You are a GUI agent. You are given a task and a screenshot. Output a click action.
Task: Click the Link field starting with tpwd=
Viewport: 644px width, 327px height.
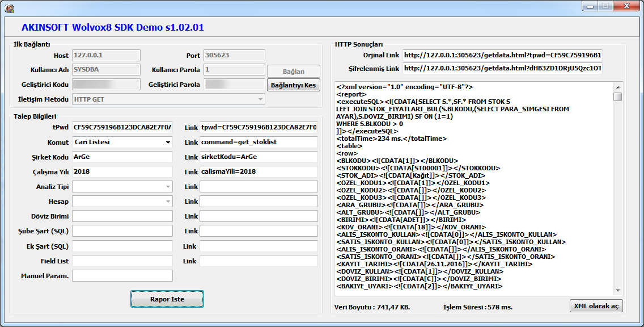point(259,128)
